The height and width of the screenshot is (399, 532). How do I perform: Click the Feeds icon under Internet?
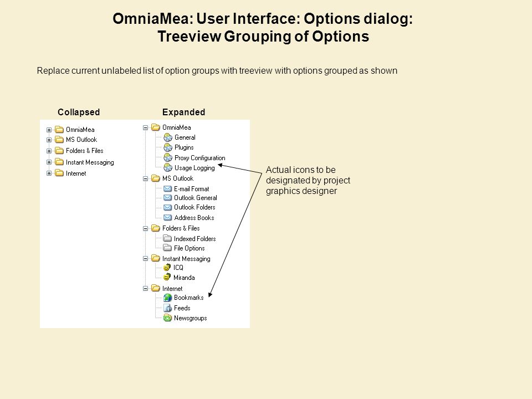[x=167, y=308]
